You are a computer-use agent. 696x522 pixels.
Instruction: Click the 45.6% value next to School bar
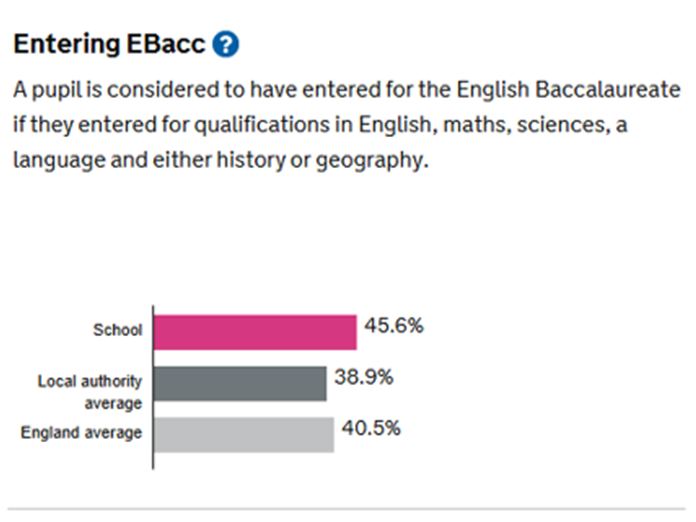[392, 327]
